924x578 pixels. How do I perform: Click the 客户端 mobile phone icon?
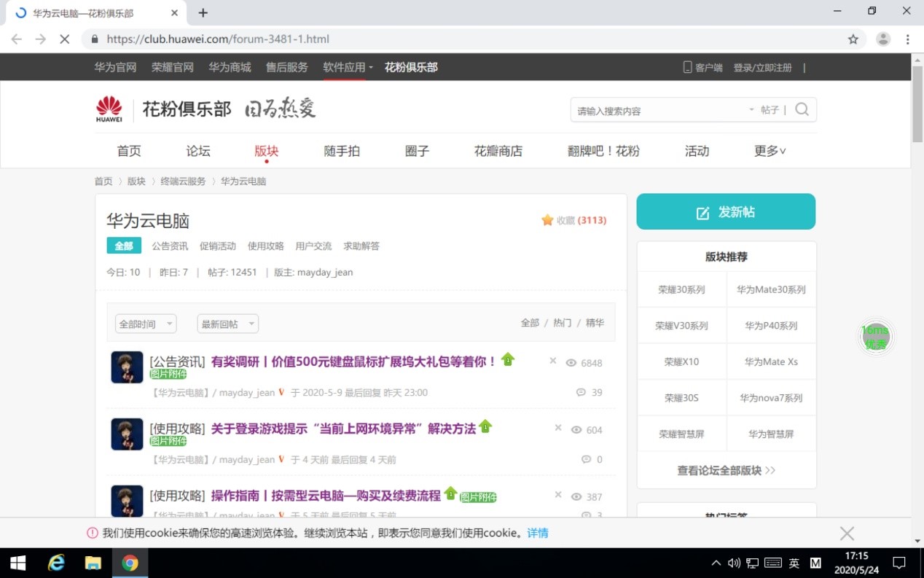coord(686,67)
